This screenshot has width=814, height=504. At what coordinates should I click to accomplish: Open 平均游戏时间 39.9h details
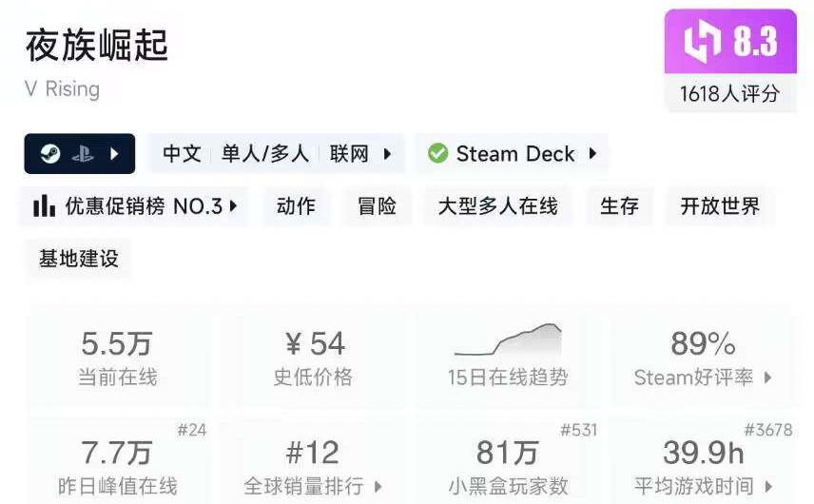click(x=703, y=463)
